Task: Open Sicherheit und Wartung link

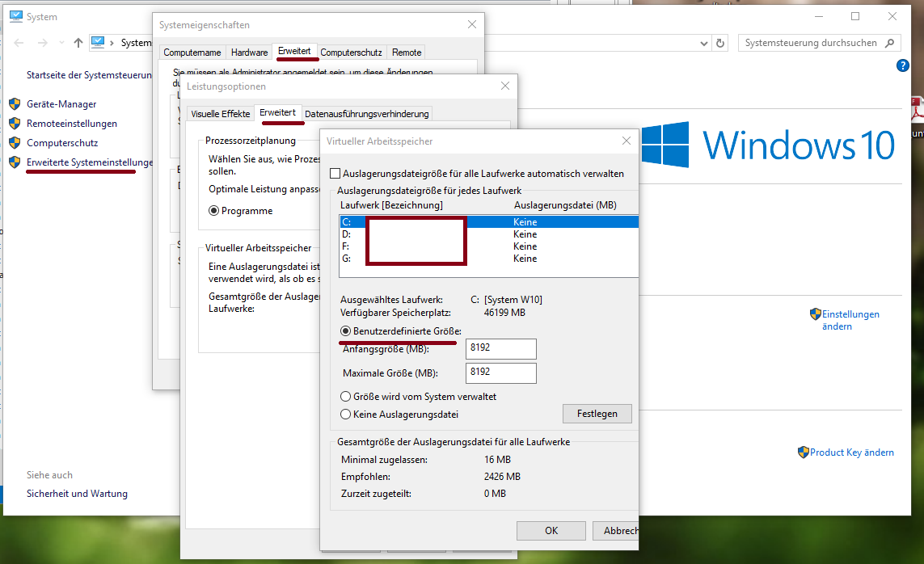Action: pos(77,494)
